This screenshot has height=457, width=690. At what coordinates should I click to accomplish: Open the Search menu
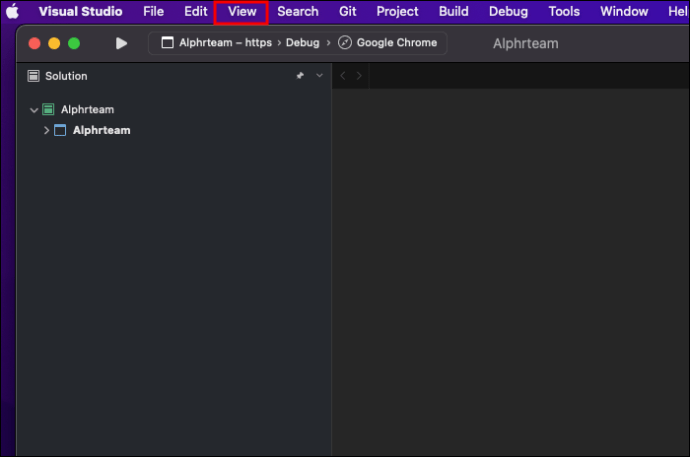(x=297, y=11)
